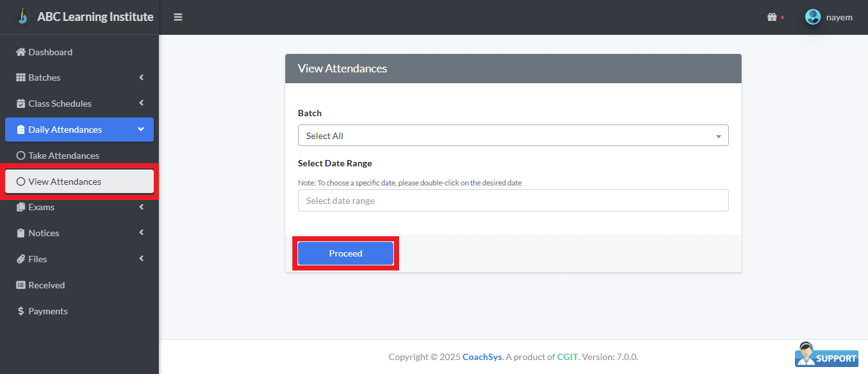The width and height of the screenshot is (868, 374).
Task: Open the nayem user avatar menu
Action: pos(813,17)
